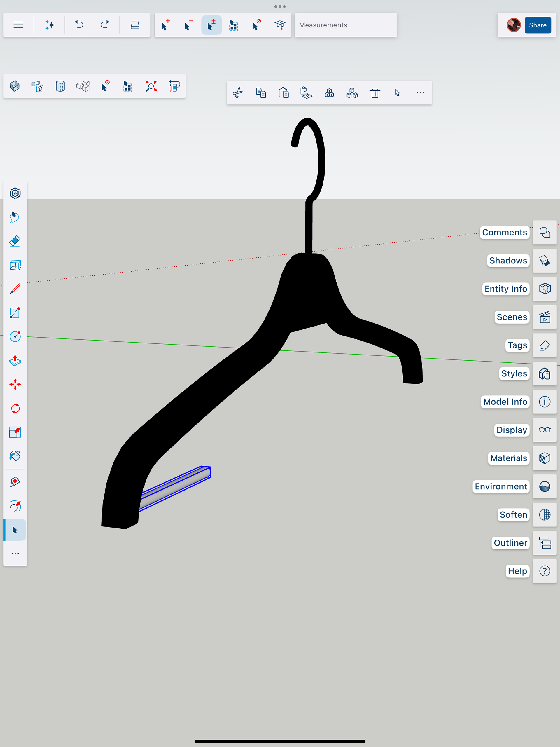560x747 pixels.
Task: Undo the last action
Action: pyautogui.click(x=79, y=25)
